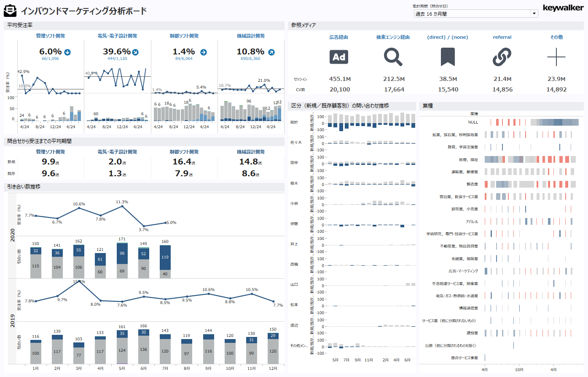Click the 136 gray bar segment in 2019

143,350
